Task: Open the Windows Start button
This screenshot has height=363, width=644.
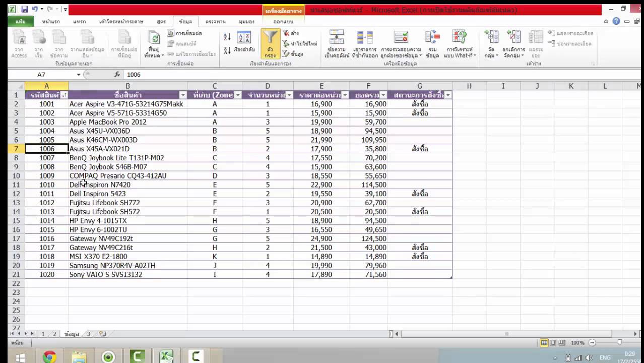Action: (x=20, y=357)
